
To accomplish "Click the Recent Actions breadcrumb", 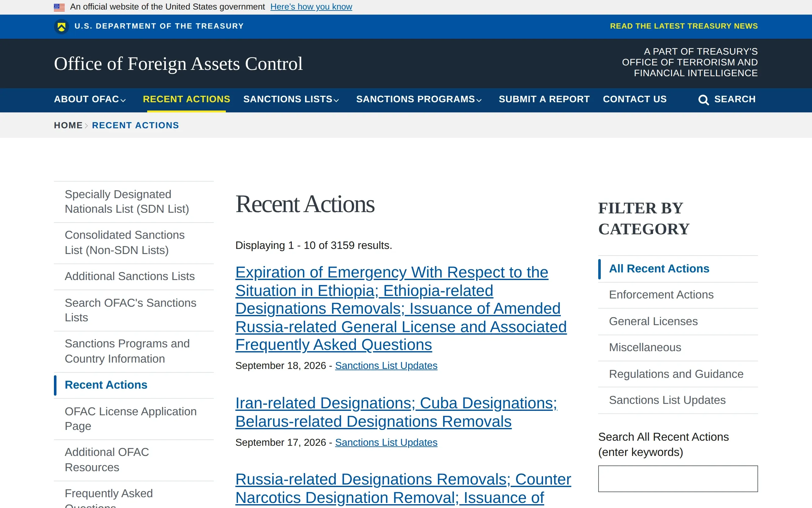I will (x=135, y=125).
